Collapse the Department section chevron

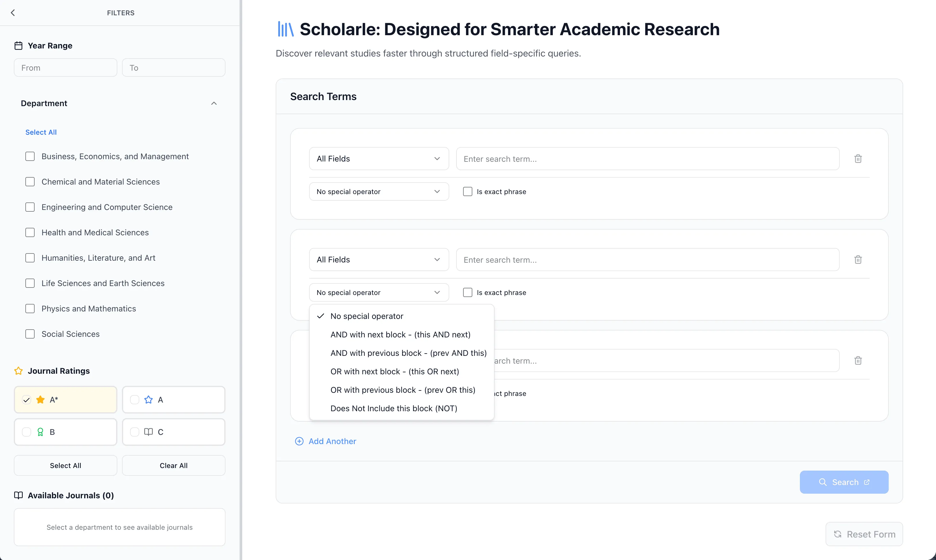click(214, 104)
